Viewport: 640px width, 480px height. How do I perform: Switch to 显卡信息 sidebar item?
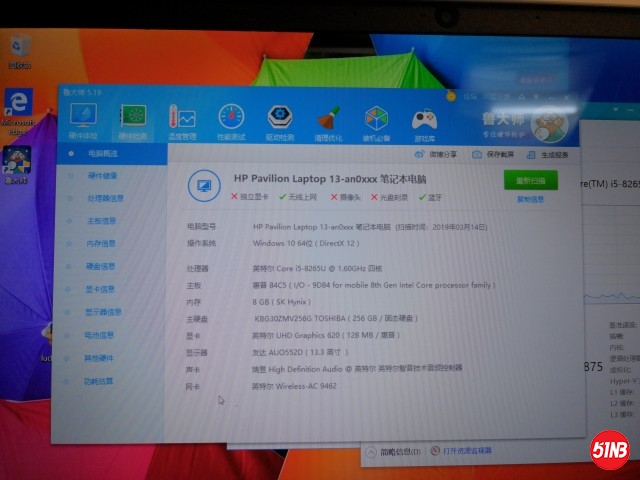point(101,289)
